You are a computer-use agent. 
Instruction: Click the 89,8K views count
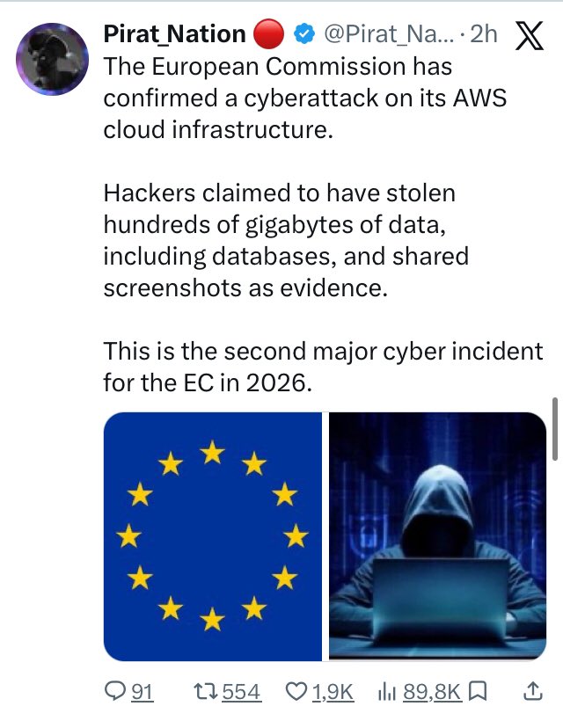pos(432,693)
